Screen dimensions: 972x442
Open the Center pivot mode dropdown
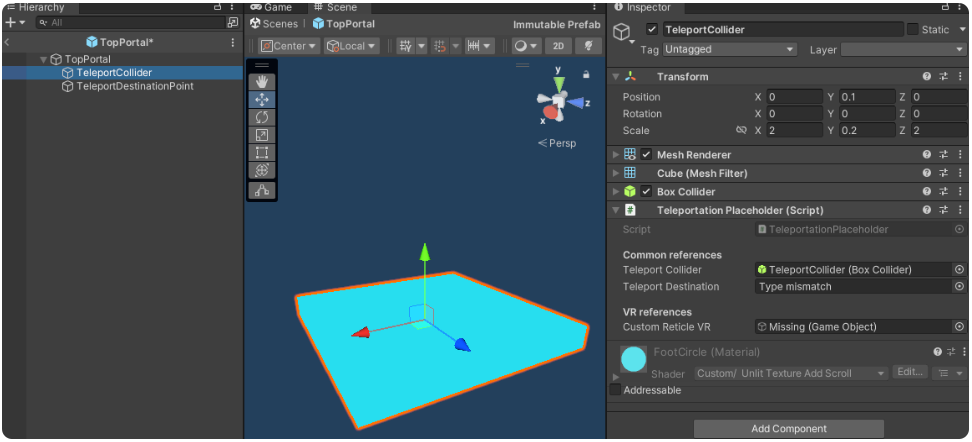pyautogui.click(x=289, y=46)
